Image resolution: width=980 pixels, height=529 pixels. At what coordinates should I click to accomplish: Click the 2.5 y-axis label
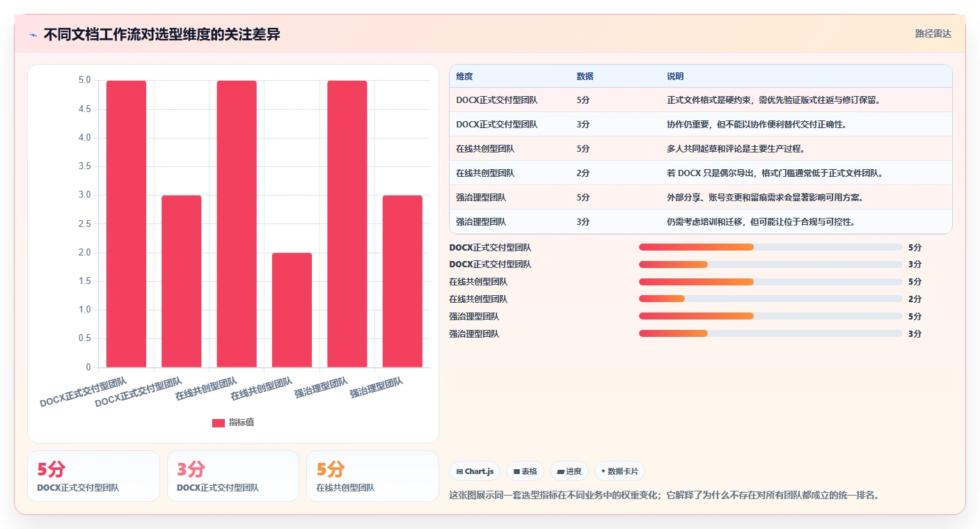(x=85, y=223)
